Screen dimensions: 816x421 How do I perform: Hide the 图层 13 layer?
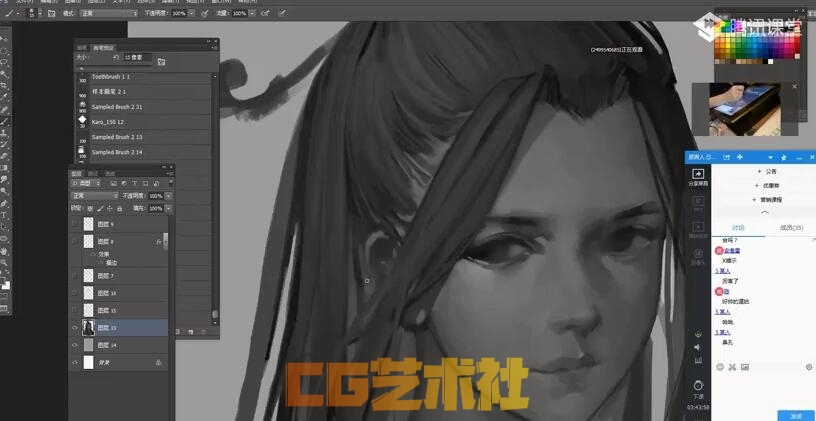pos(75,328)
